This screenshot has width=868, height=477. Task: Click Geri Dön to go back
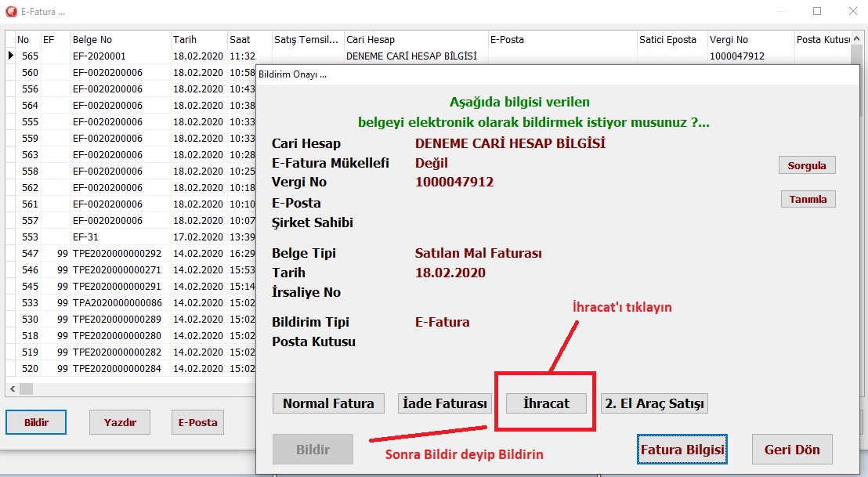[791, 450]
